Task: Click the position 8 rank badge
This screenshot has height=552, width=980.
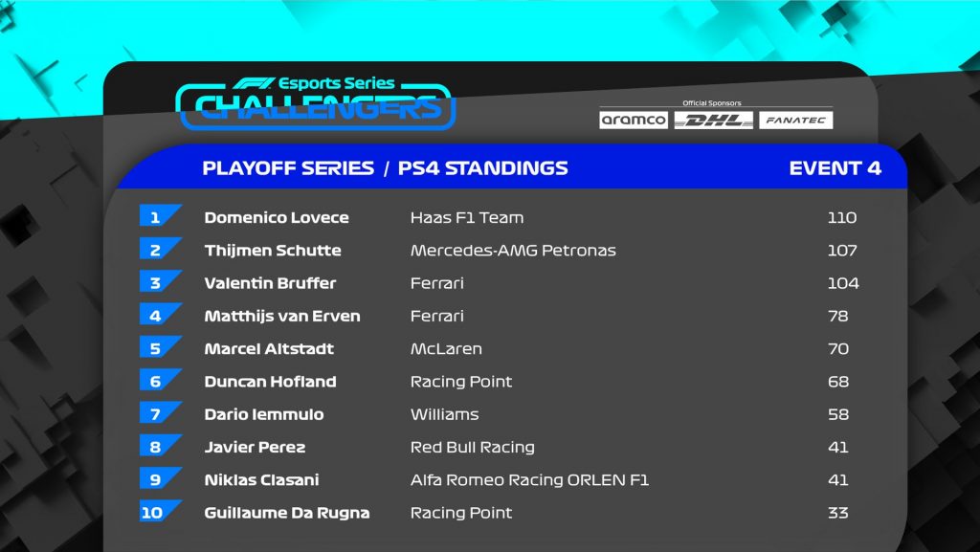Action: [160, 445]
